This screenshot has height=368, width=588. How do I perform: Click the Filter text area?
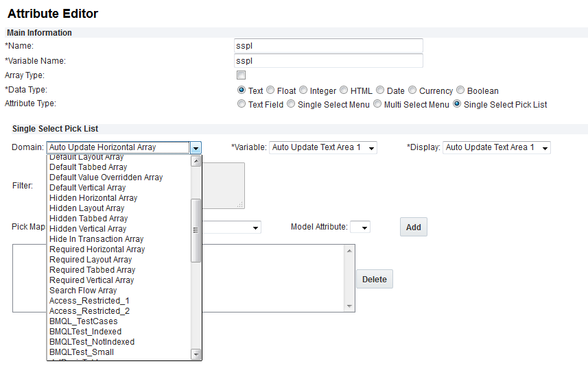point(224,186)
